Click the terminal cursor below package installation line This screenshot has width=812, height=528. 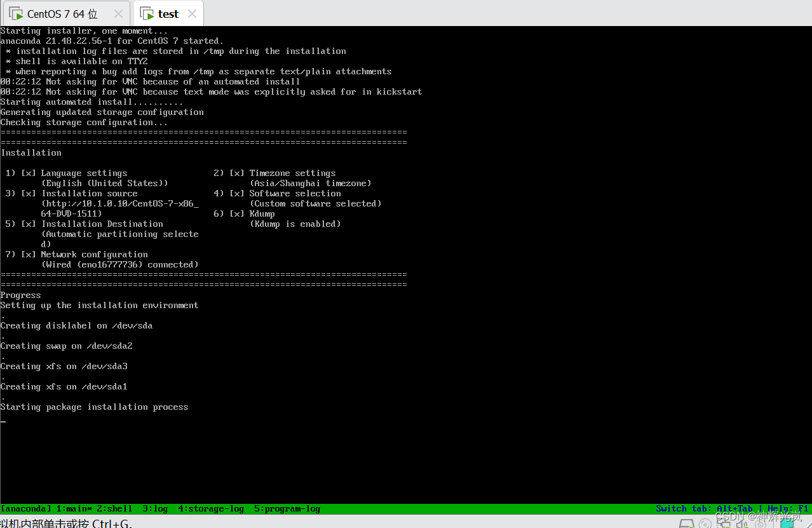point(3,421)
